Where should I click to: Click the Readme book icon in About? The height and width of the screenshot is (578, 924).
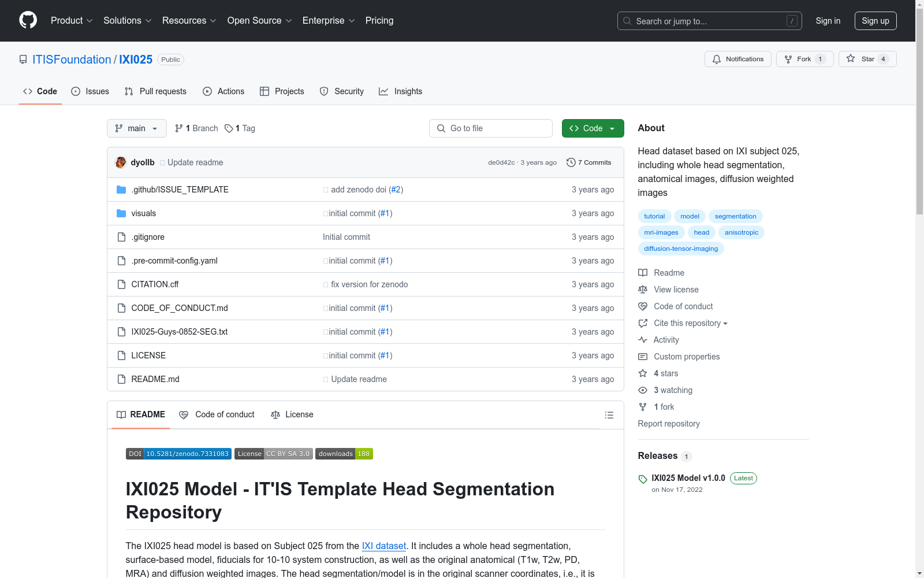[x=643, y=273]
